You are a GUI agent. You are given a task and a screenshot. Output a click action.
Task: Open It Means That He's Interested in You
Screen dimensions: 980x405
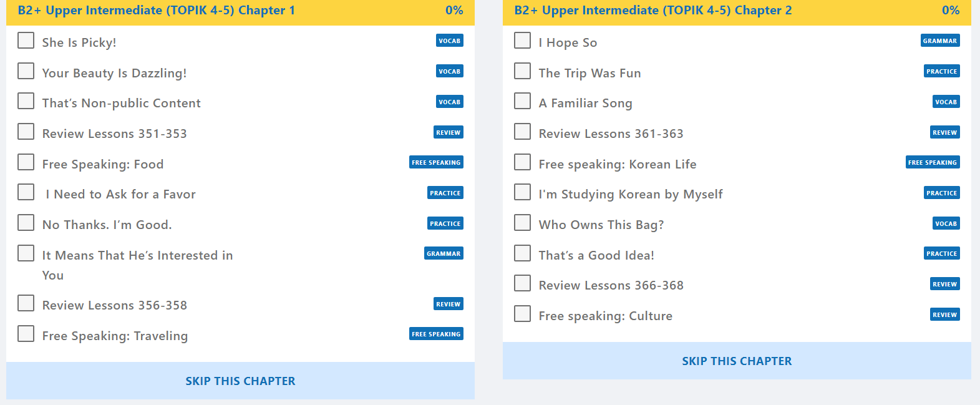pyautogui.click(x=137, y=265)
